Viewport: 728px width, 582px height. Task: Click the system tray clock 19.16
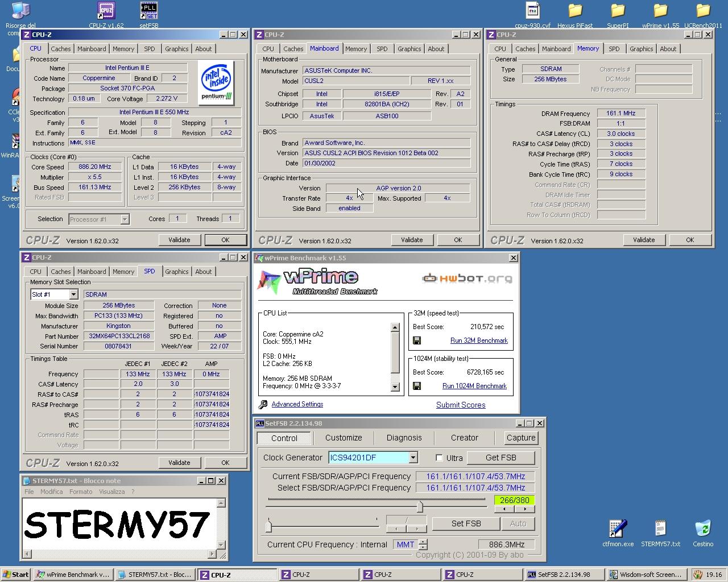[x=713, y=575]
